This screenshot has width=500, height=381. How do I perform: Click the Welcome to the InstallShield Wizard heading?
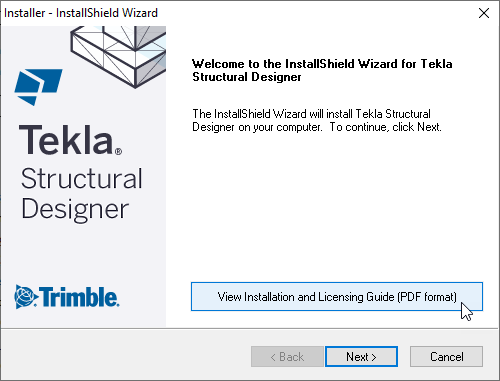(x=322, y=70)
